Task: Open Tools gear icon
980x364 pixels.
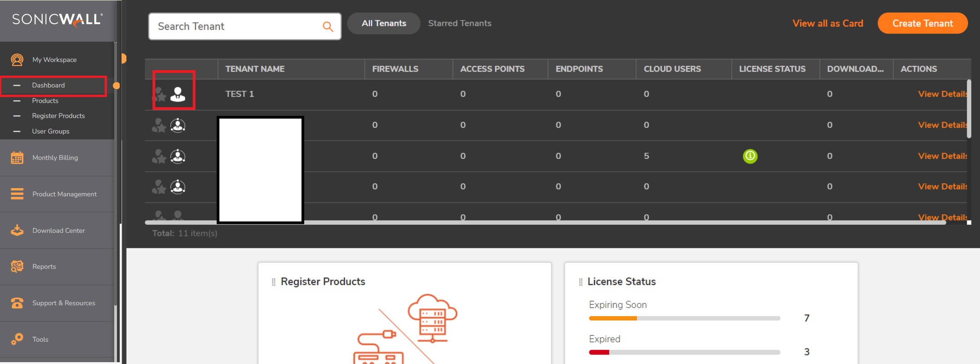Action: (x=17, y=339)
